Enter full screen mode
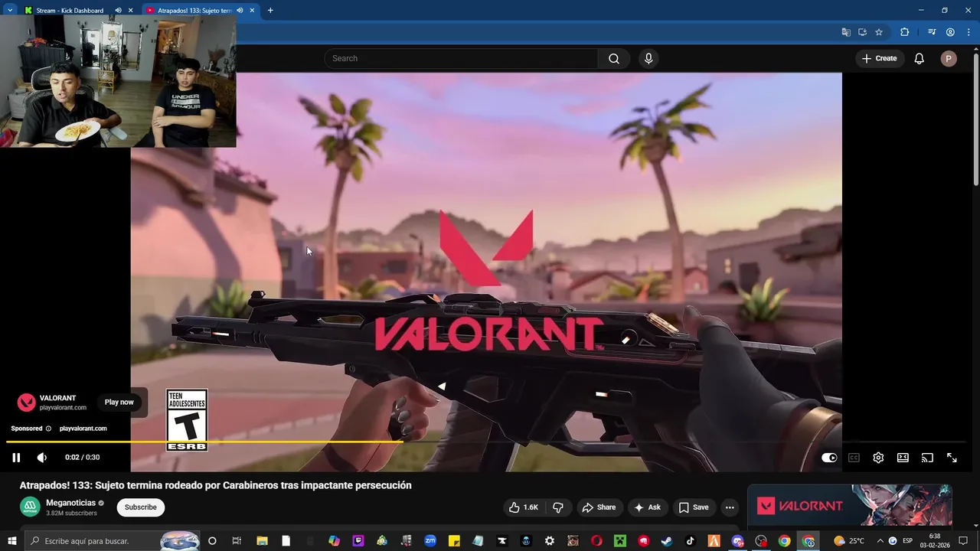Viewport: 980px width, 551px height. [x=952, y=458]
